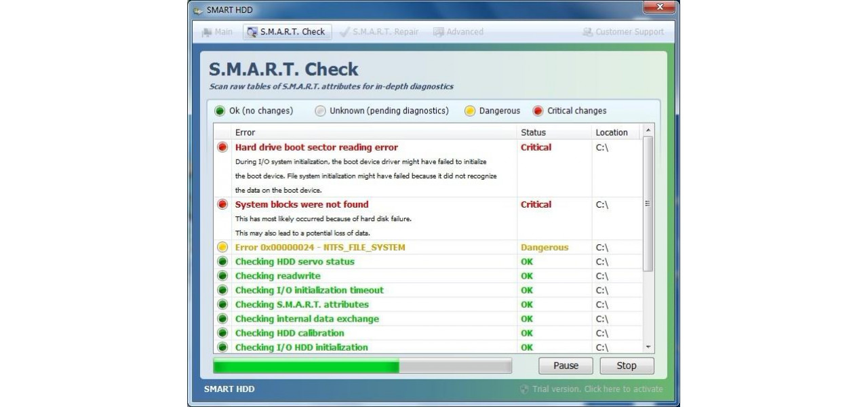
Task: Click green icon beside Checking HDD servo status
Action: (222, 262)
